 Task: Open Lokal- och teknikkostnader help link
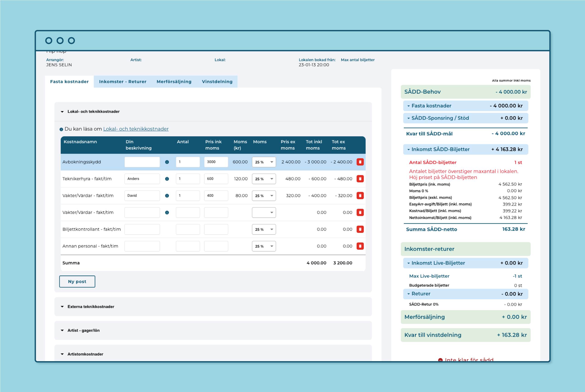click(x=136, y=129)
